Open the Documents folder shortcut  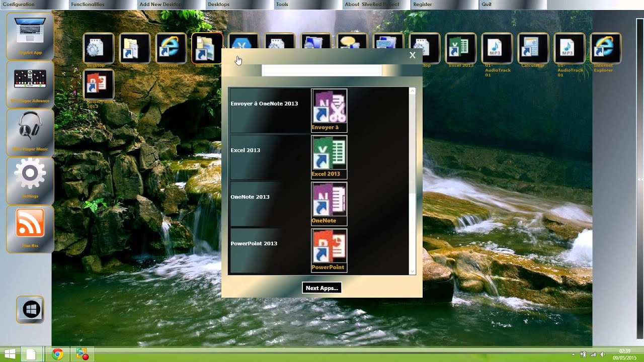click(134, 49)
